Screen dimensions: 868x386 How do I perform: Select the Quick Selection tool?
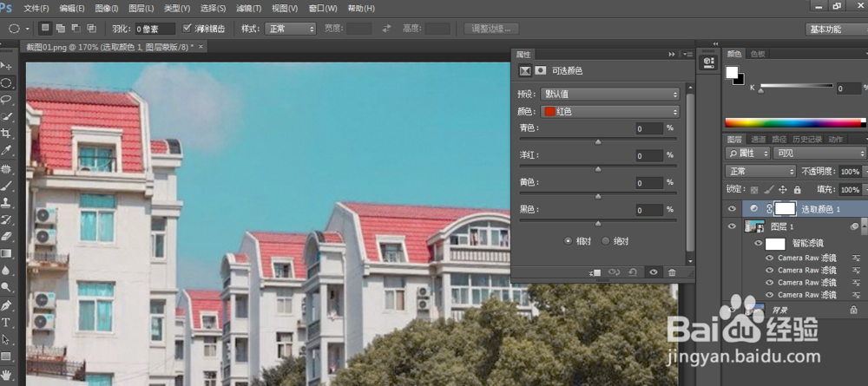coord(7,117)
